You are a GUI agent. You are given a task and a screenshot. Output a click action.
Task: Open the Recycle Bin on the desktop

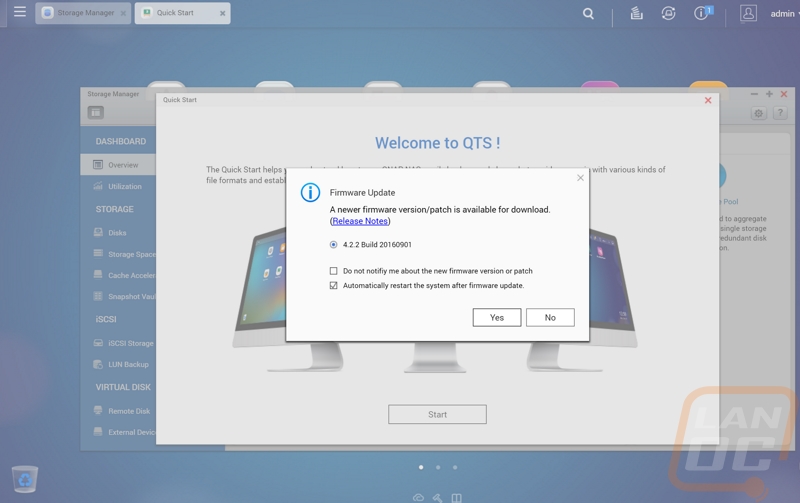[x=25, y=479]
